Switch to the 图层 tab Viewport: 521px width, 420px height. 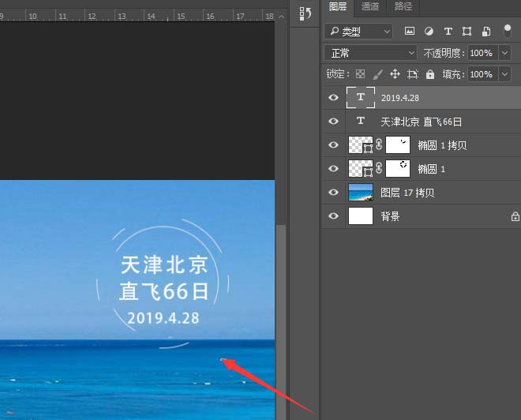click(x=338, y=6)
